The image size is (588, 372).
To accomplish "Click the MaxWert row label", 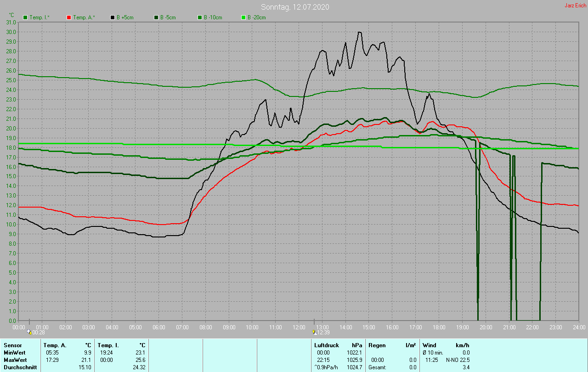I will [x=15, y=360].
